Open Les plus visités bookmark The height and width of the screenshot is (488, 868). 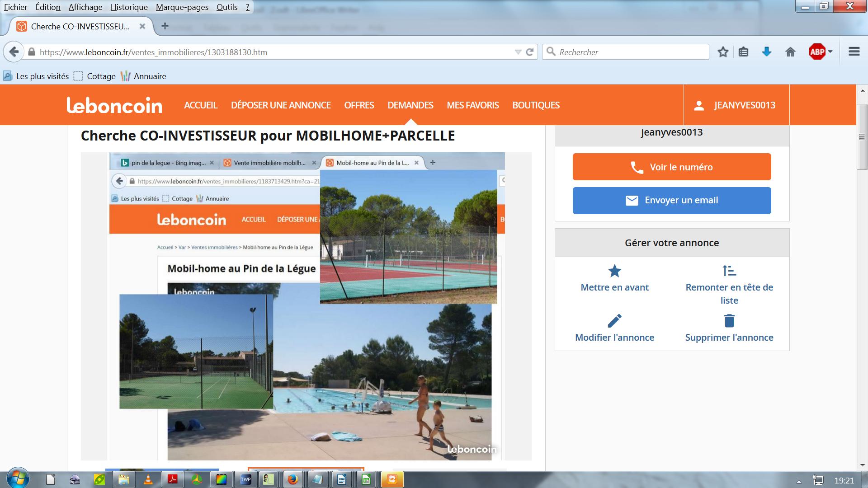click(36, 76)
